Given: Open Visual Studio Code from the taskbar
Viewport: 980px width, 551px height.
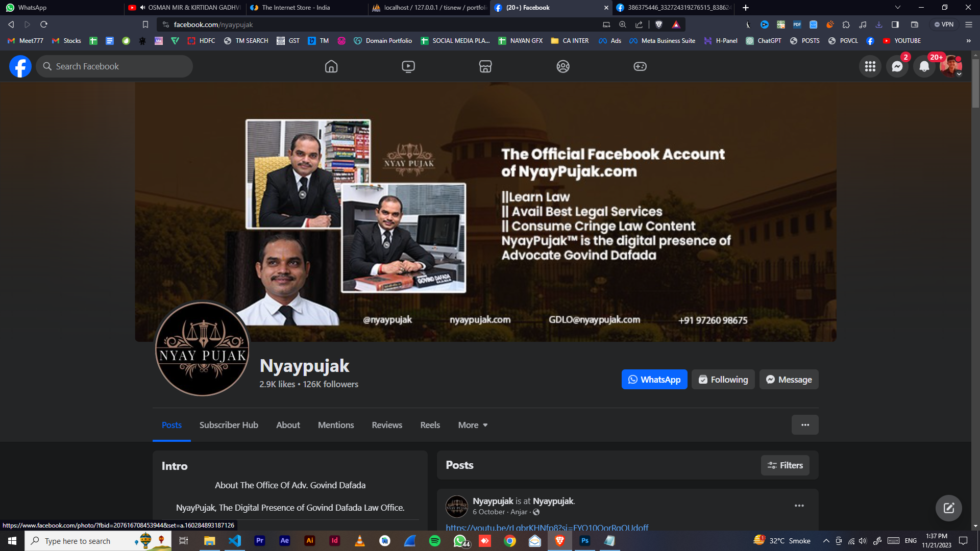Looking at the screenshot, I should tap(235, 541).
